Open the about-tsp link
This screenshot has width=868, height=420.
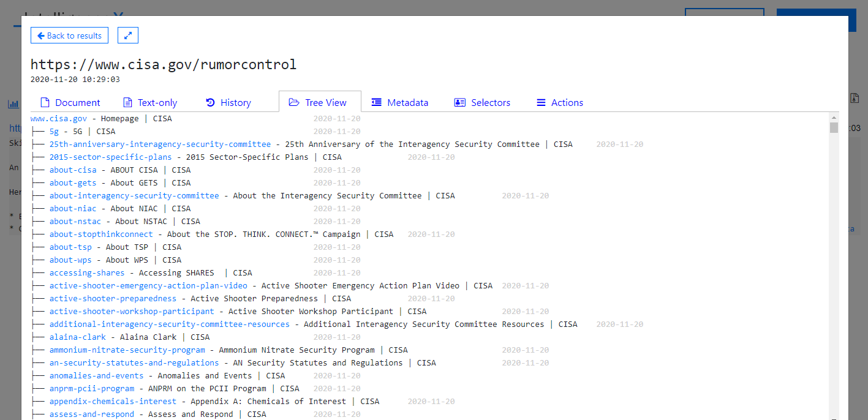click(70, 247)
